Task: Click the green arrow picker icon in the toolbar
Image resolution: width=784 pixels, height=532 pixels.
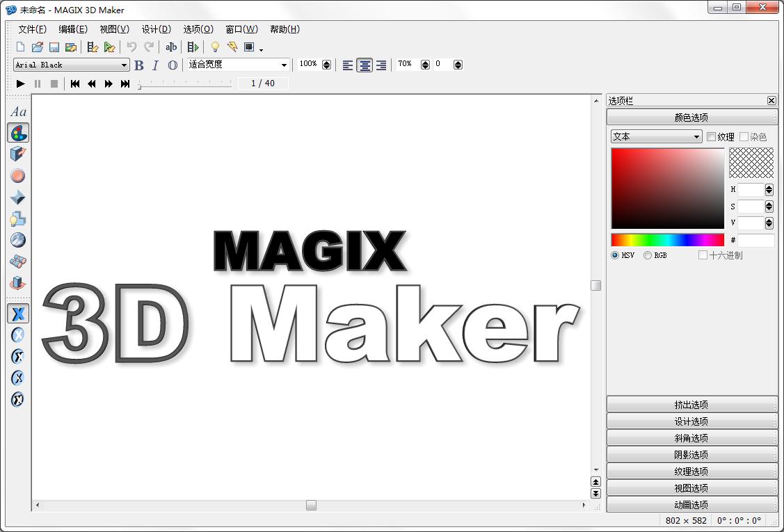Action: 109,47
